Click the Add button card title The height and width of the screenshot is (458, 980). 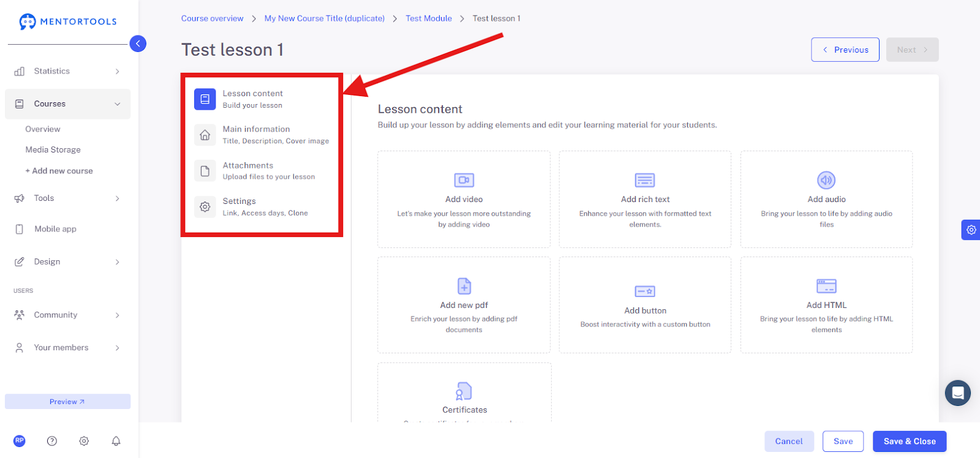click(645, 311)
